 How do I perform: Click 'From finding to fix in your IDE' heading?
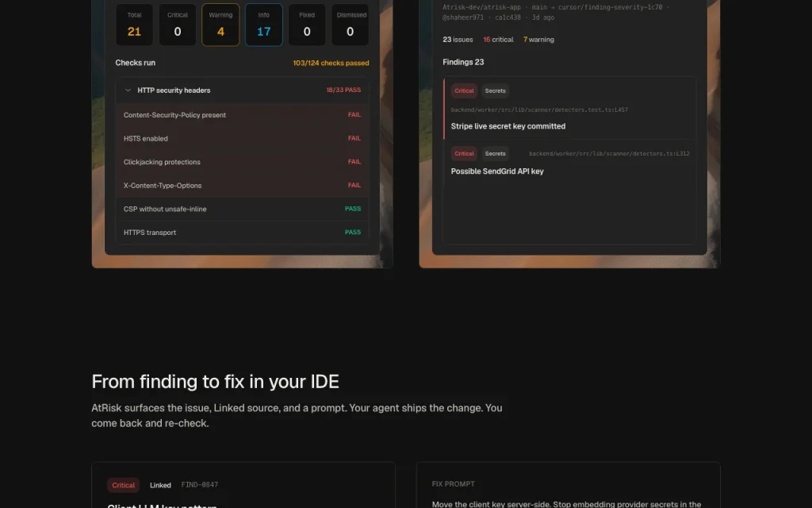(x=216, y=382)
